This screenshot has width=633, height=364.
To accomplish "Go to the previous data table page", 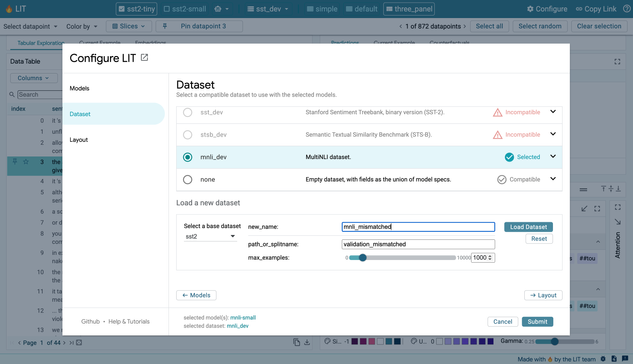I will [x=19, y=343].
